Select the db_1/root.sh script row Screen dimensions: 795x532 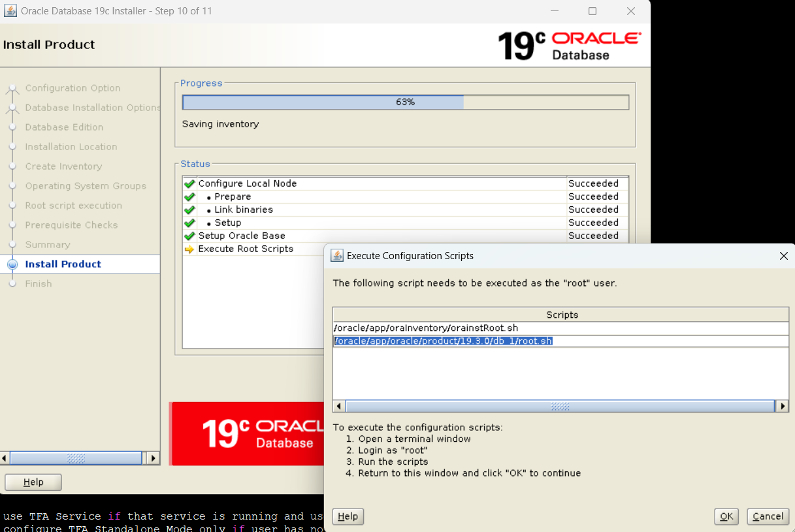560,341
